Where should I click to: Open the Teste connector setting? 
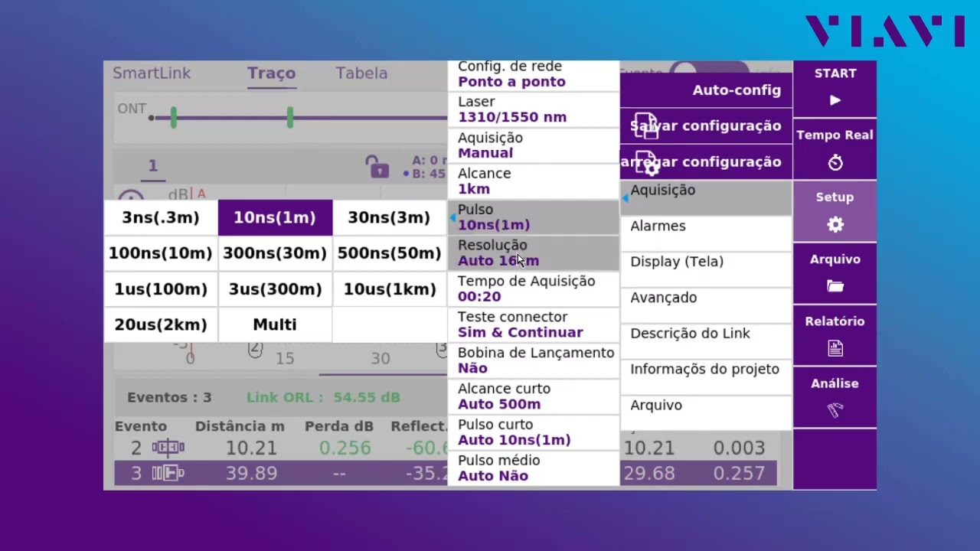pyautogui.click(x=533, y=325)
